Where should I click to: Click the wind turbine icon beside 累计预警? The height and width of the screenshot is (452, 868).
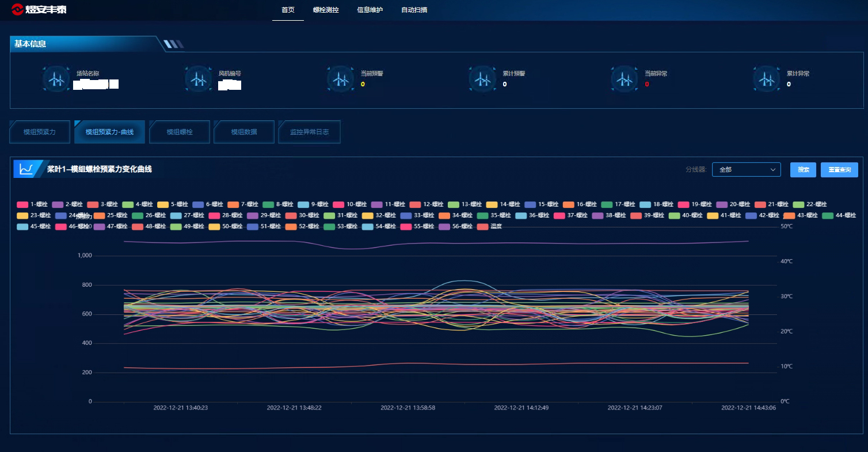tap(482, 79)
